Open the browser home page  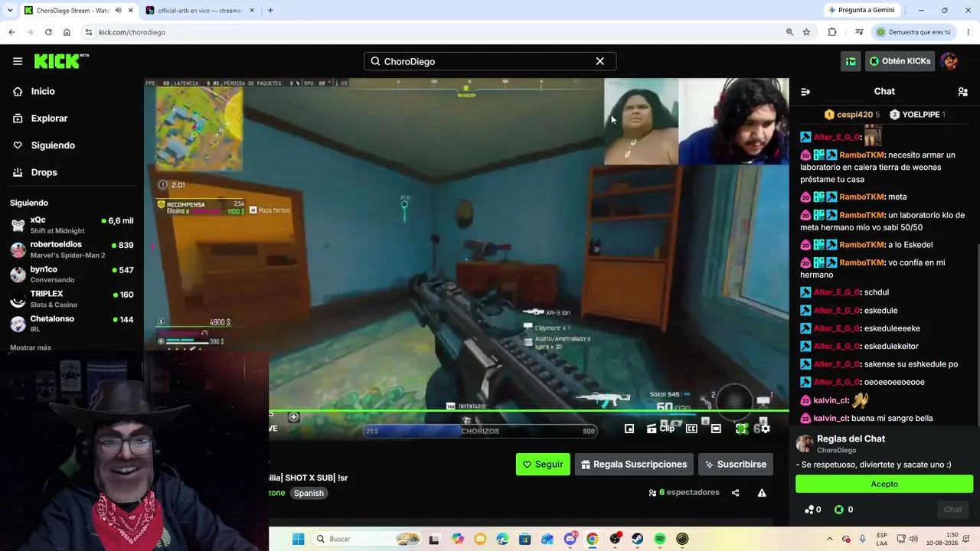point(67,32)
